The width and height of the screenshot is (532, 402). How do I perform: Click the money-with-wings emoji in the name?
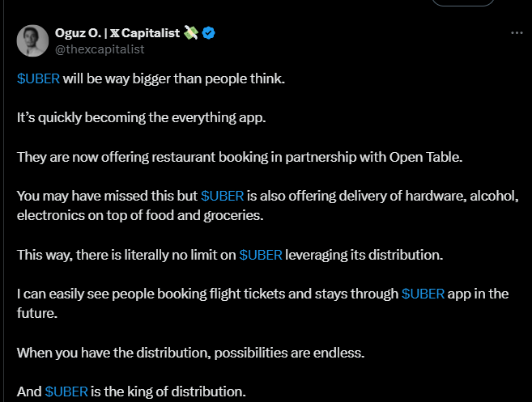[x=190, y=33]
